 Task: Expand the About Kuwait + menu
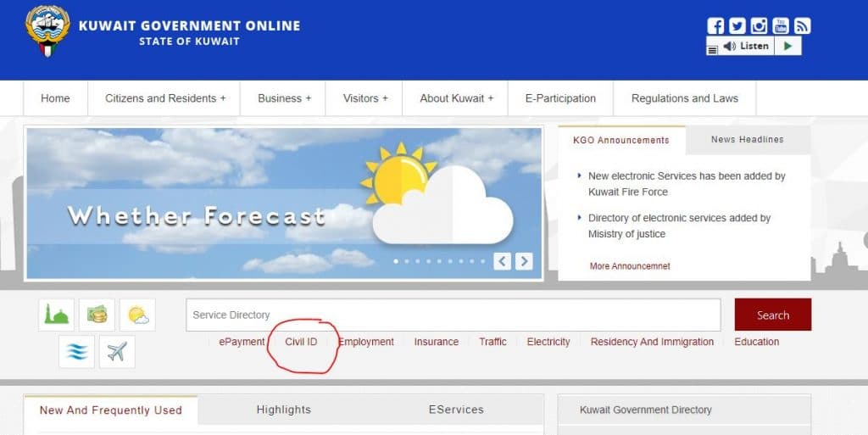pos(456,98)
